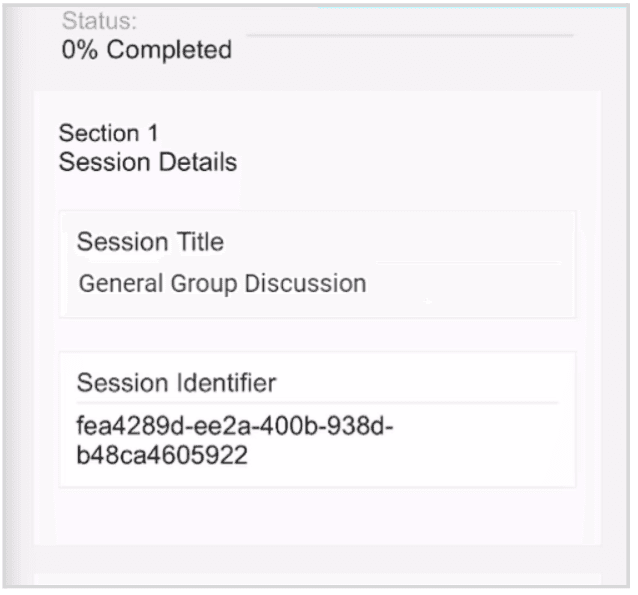Click the "Session Title" field label
Screen dimensions: 638x595
(151, 242)
